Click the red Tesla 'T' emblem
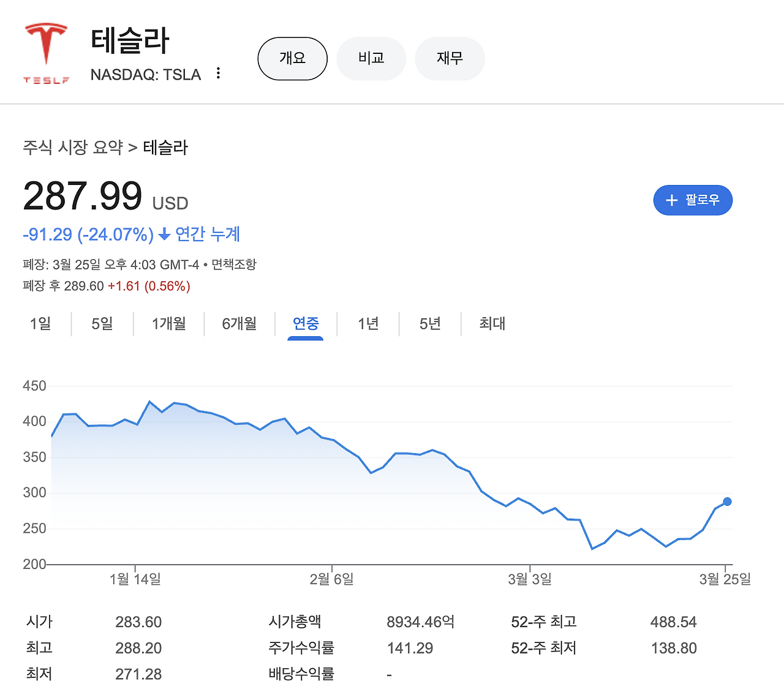The image size is (784, 692). coord(45,44)
